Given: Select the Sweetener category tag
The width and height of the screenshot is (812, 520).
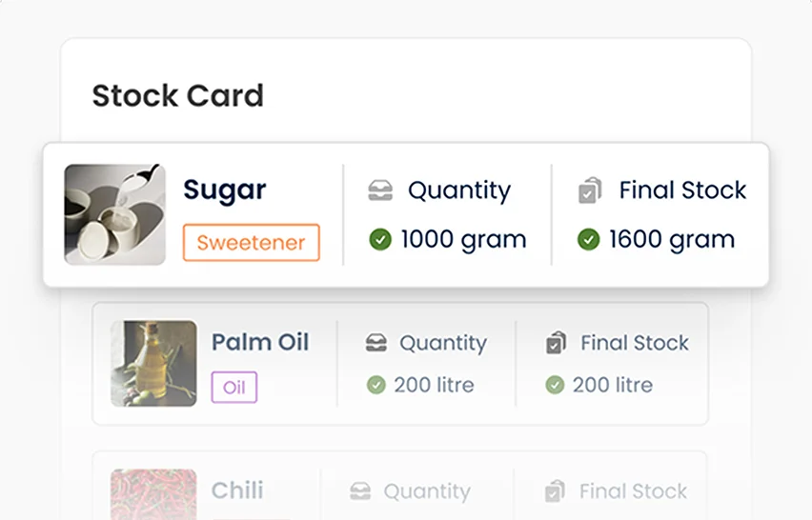Looking at the screenshot, I should [252, 242].
